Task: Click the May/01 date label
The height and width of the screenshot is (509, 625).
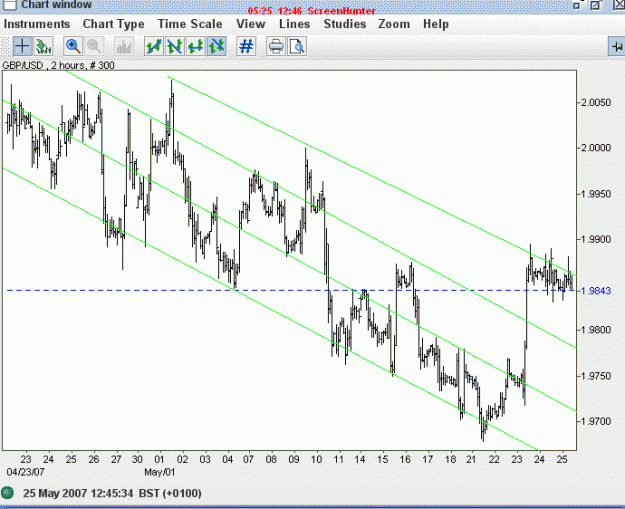Action: [159, 472]
